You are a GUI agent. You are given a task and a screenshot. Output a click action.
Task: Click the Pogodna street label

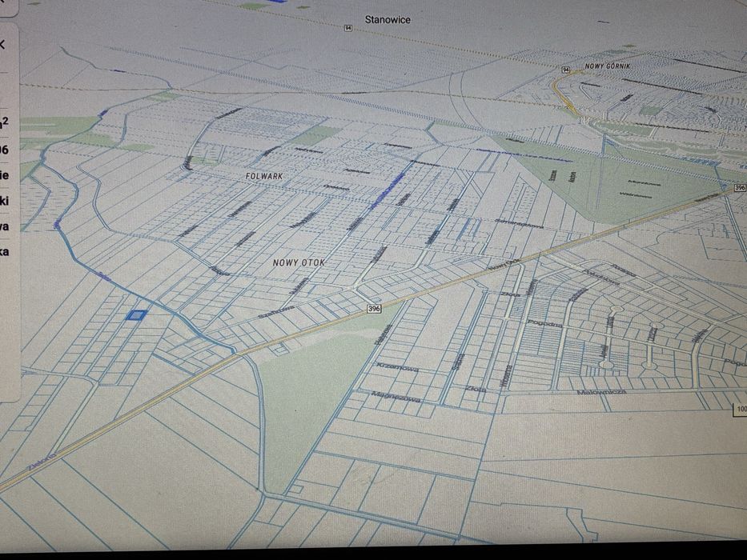(x=544, y=323)
